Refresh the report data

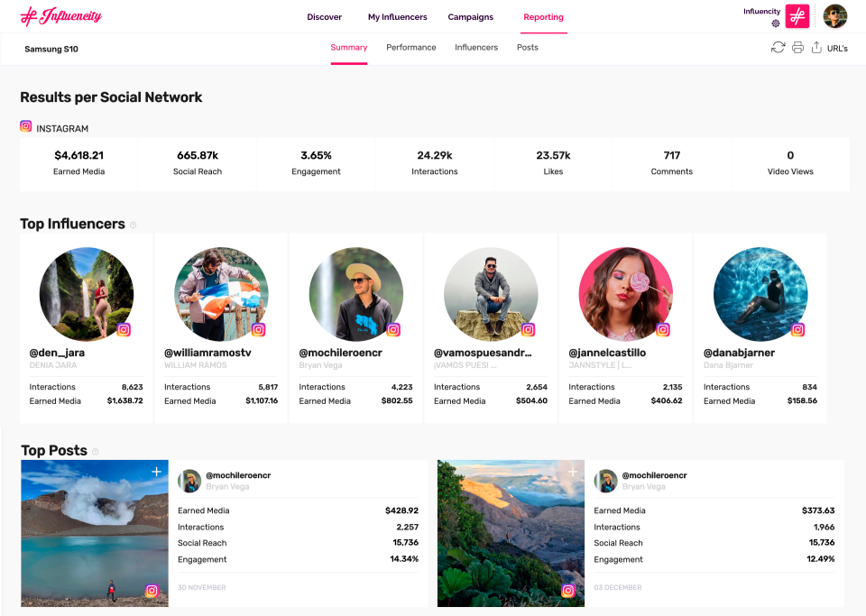[x=778, y=47]
